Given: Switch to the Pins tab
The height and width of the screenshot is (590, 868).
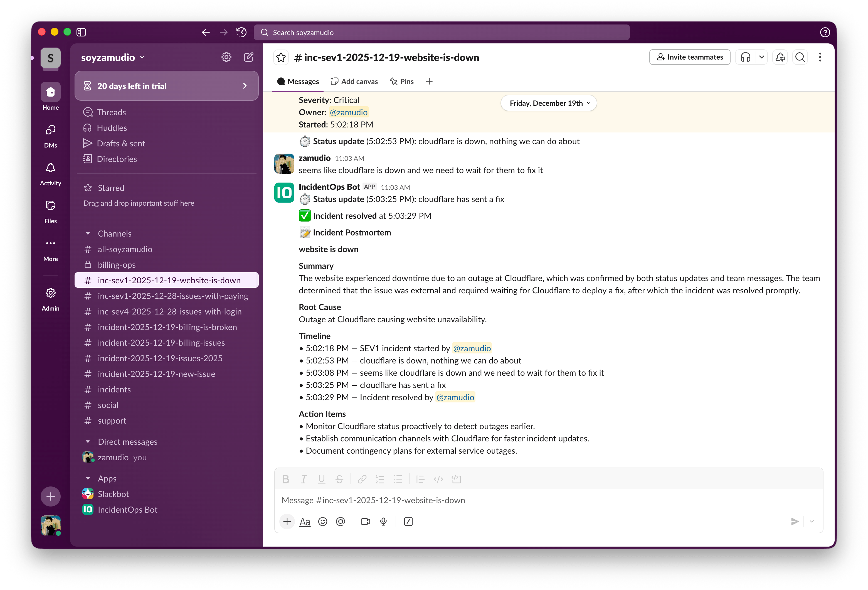Looking at the screenshot, I should [402, 82].
